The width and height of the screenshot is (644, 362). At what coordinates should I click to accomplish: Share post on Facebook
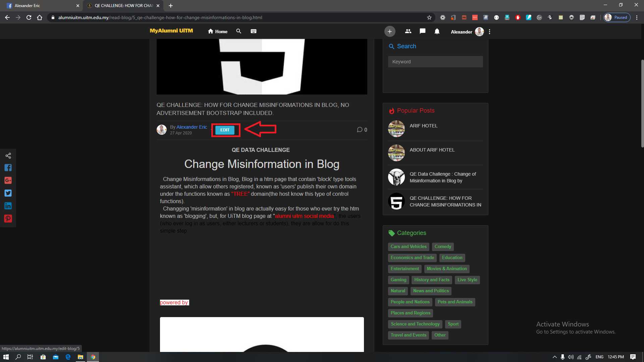click(x=8, y=168)
